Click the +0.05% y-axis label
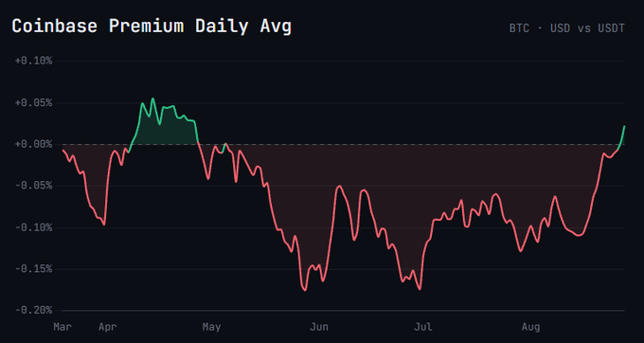 [34, 102]
